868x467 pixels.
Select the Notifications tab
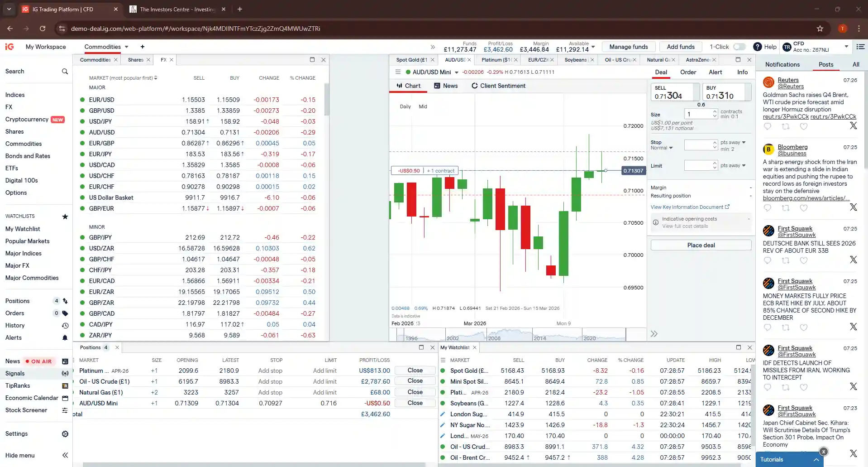tap(782, 64)
